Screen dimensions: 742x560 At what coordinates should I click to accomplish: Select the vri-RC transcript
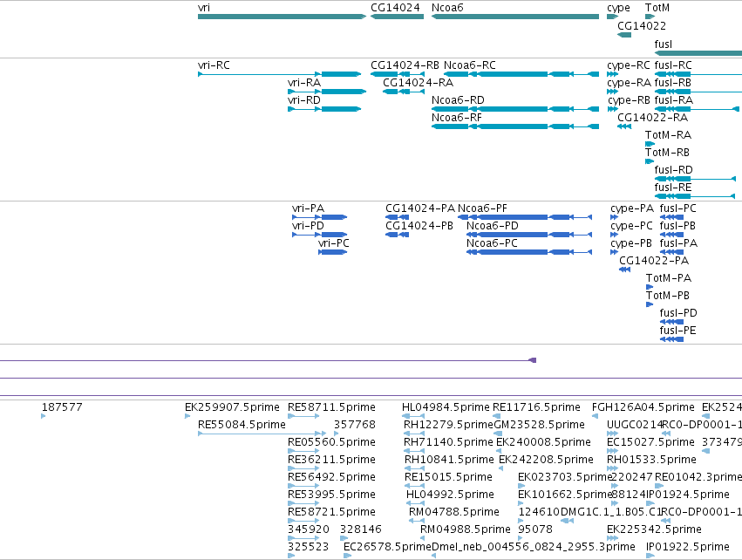tap(279, 74)
